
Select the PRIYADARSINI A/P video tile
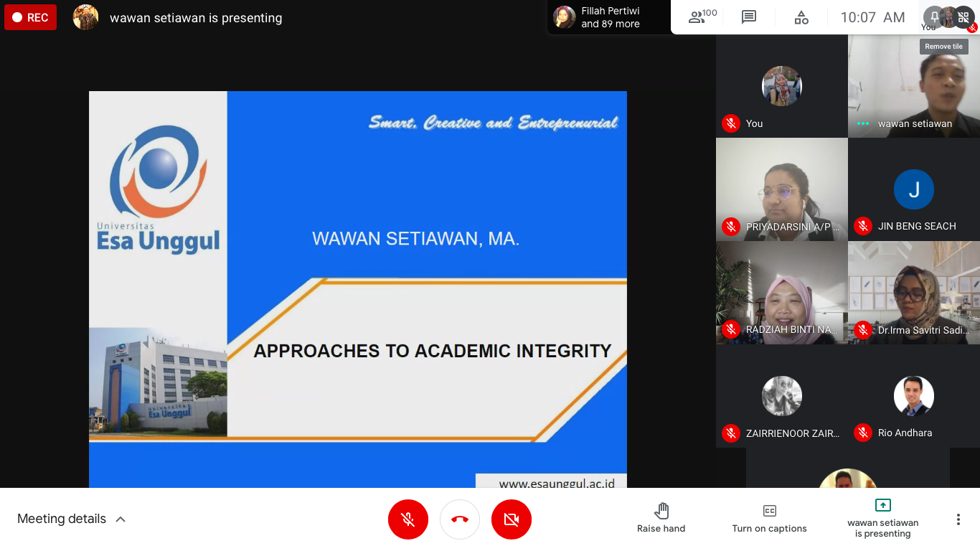pyautogui.click(x=782, y=189)
